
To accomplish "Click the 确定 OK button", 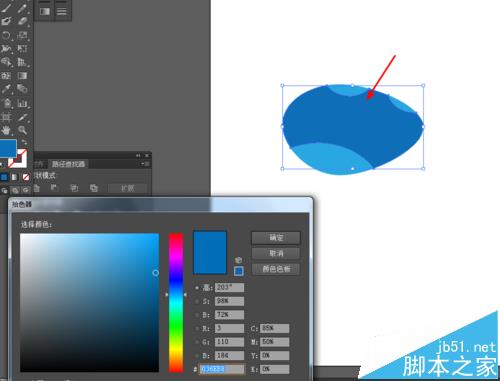I will 276,238.
